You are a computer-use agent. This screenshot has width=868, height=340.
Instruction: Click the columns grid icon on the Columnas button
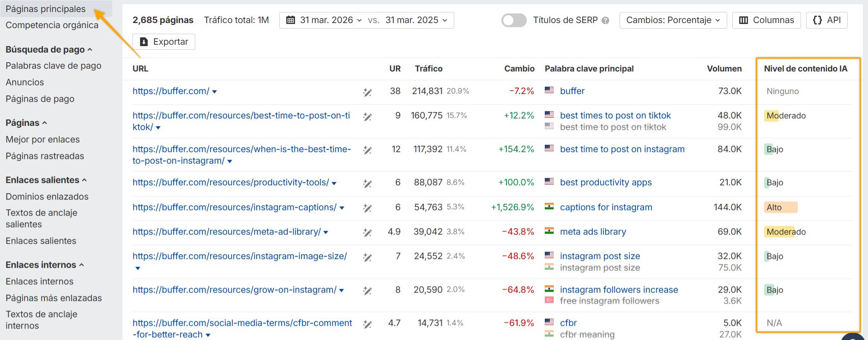[x=743, y=20]
